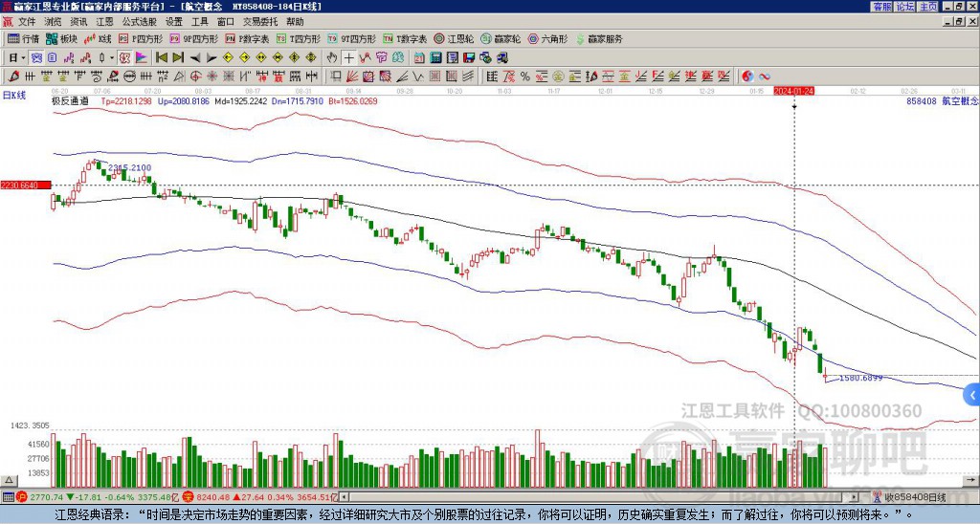Select the zigzag wave line tool

(418, 76)
